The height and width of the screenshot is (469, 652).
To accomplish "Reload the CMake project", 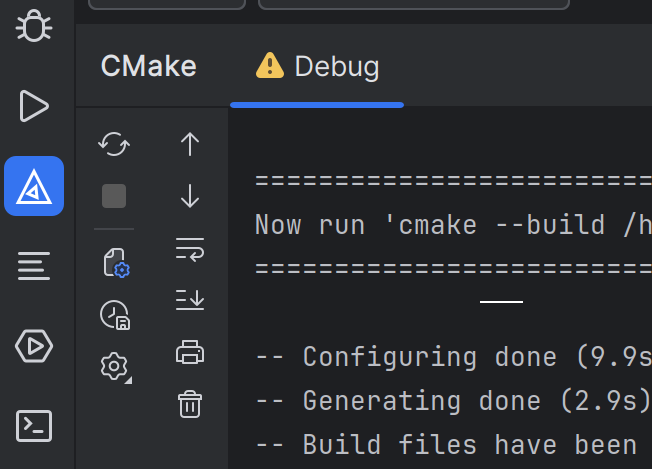I will [x=114, y=145].
